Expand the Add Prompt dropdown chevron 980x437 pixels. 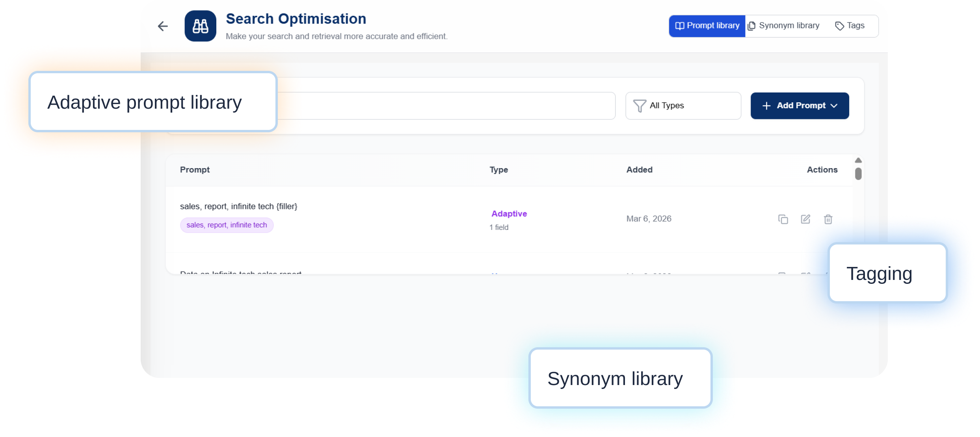(834, 106)
